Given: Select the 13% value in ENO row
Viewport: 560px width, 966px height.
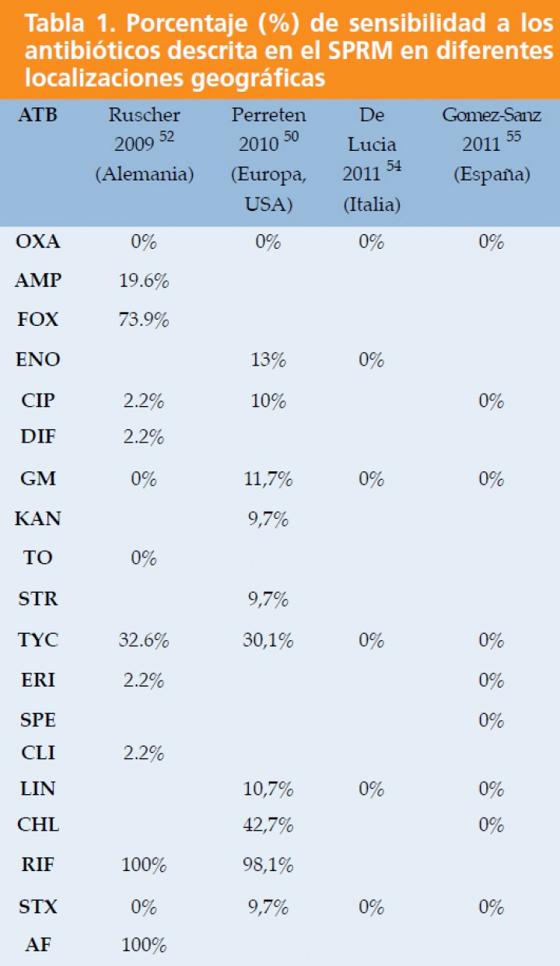Looking at the screenshot, I should coord(268,360).
